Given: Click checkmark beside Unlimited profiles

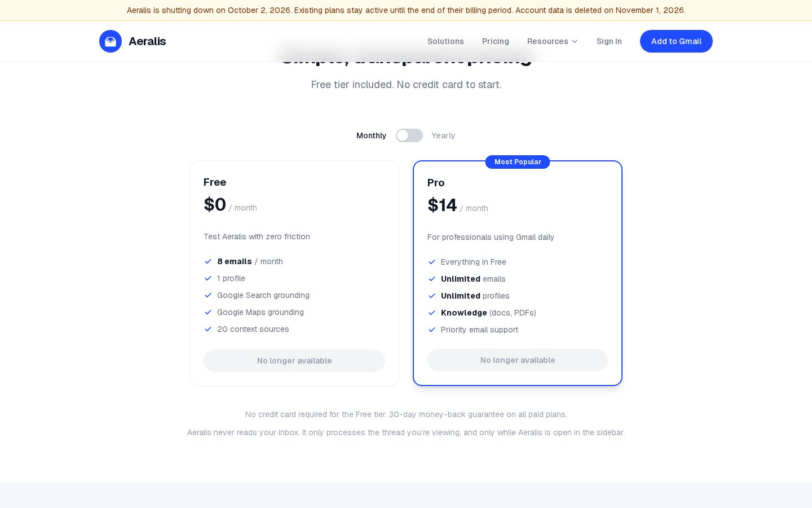Looking at the screenshot, I should (432, 296).
